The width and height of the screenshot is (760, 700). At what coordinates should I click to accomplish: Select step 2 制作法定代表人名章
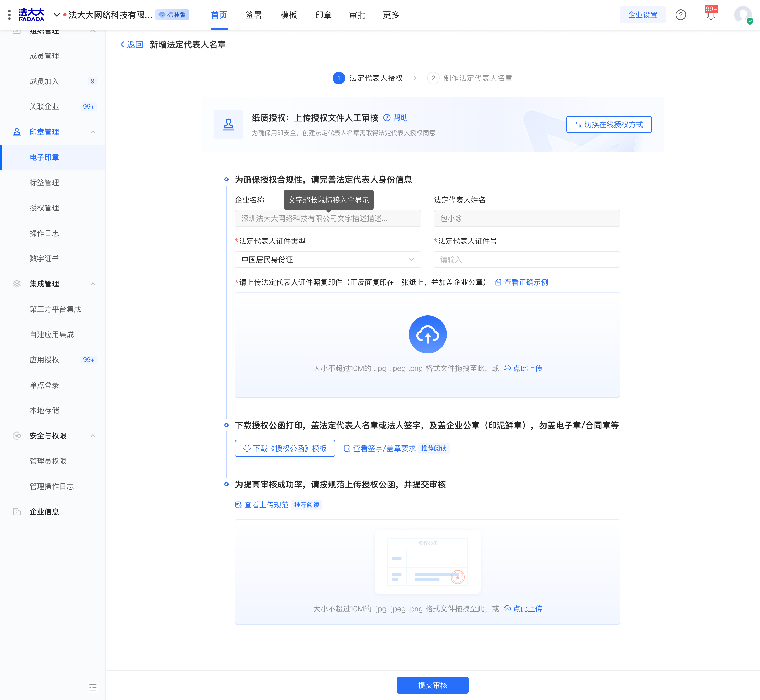point(470,78)
